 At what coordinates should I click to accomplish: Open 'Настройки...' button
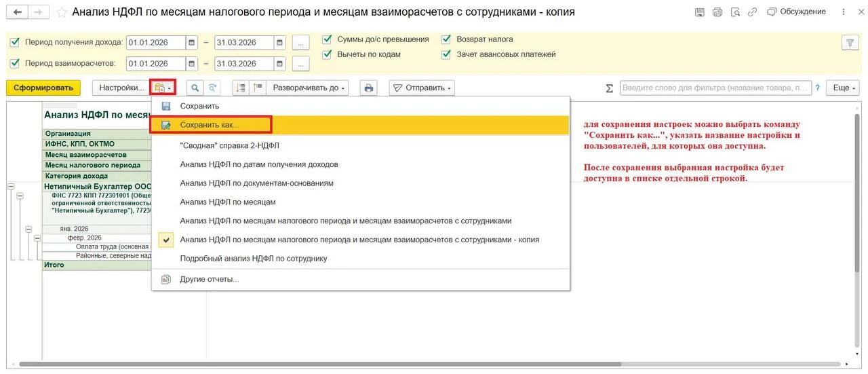coord(122,88)
